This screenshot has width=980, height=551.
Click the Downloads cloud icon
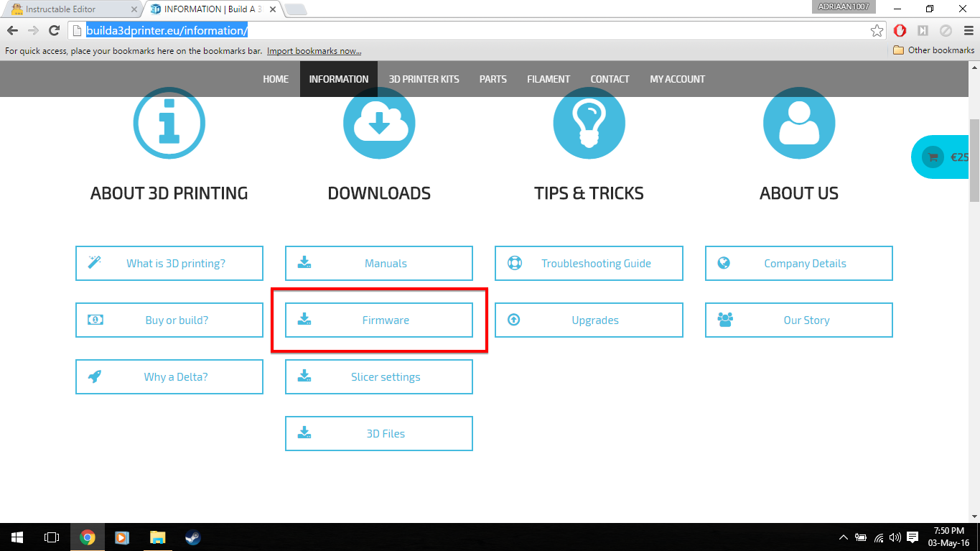click(379, 123)
